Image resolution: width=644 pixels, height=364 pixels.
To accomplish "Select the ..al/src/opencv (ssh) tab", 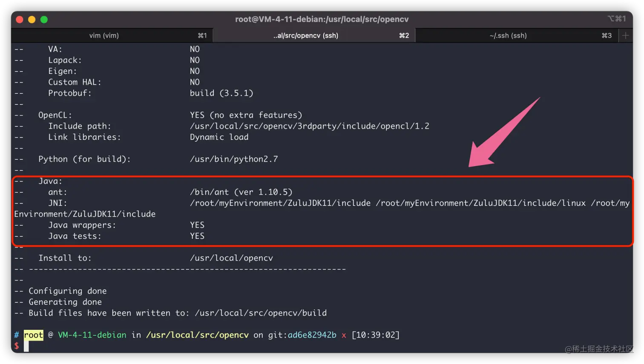I will 314,35.
